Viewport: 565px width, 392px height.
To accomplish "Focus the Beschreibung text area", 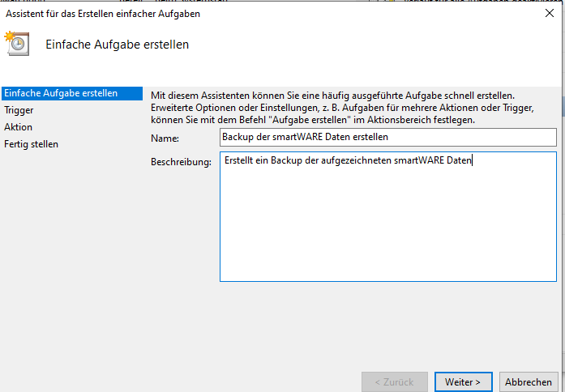I will click(x=387, y=219).
